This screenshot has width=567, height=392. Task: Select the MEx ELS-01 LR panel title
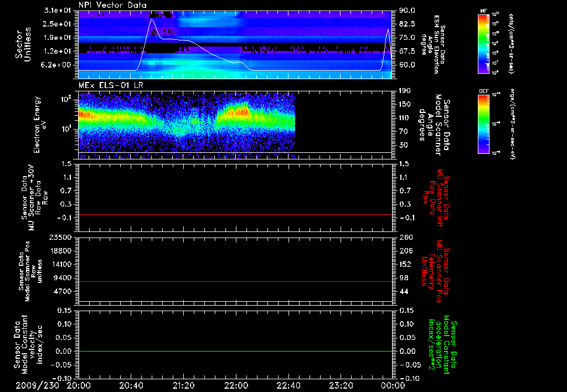click(110, 84)
